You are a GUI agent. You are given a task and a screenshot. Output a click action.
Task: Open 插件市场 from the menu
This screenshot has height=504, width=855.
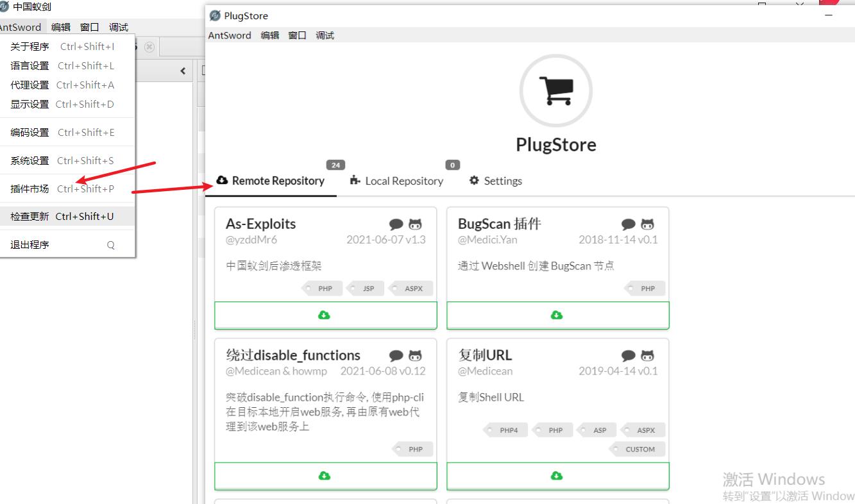pyautogui.click(x=67, y=189)
